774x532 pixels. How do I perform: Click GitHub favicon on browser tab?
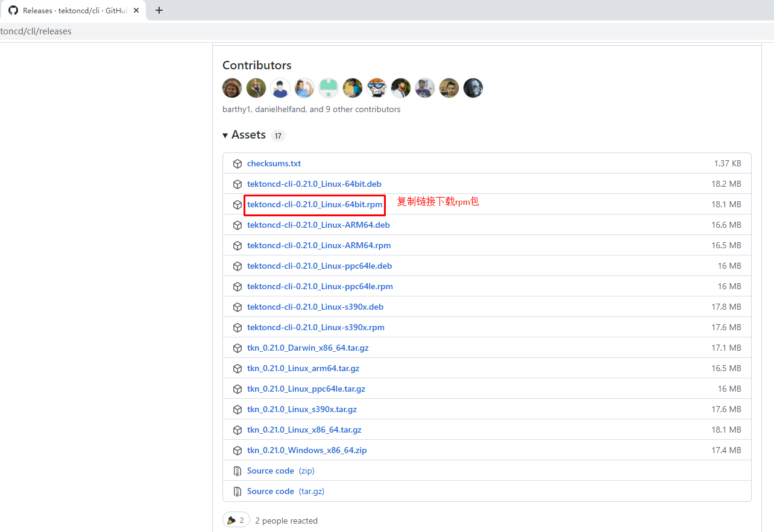pyautogui.click(x=13, y=10)
